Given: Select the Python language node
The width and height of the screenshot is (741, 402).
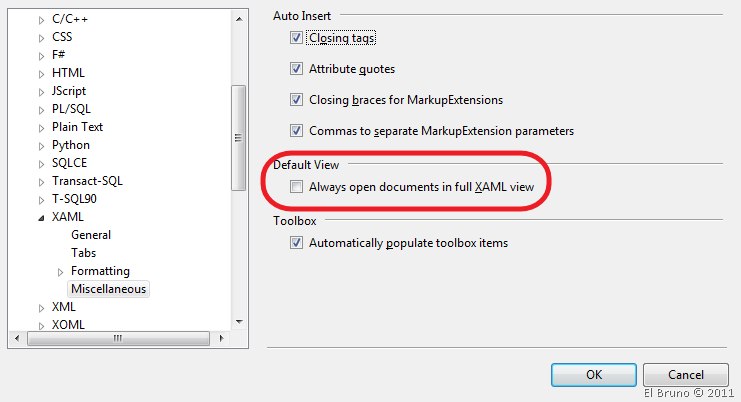Looking at the screenshot, I should tap(71, 145).
